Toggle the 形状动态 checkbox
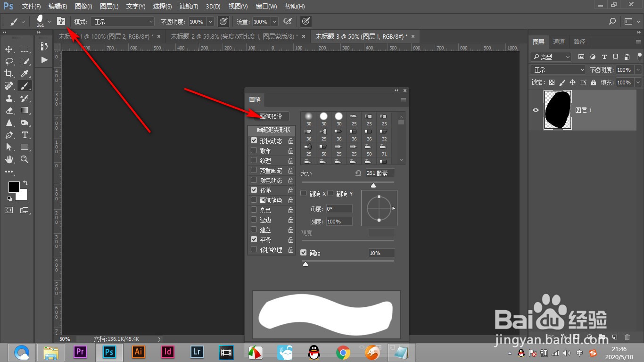This screenshot has width=644, height=362. pos(254,140)
